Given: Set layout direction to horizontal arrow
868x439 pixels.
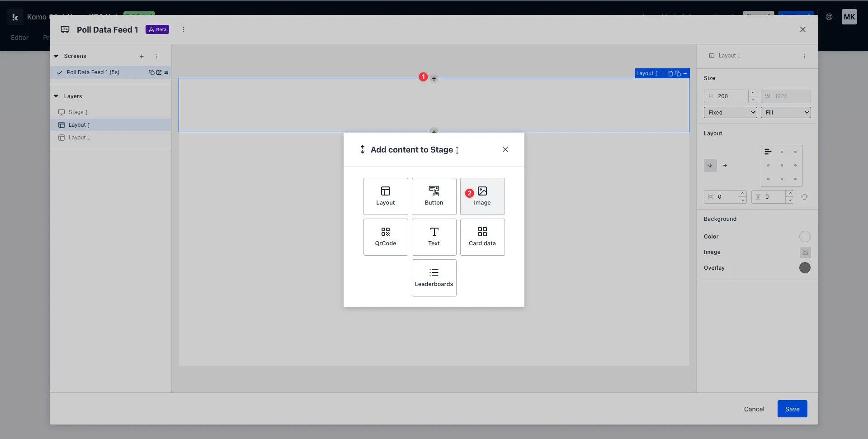Looking at the screenshot, I should [725, 166].
